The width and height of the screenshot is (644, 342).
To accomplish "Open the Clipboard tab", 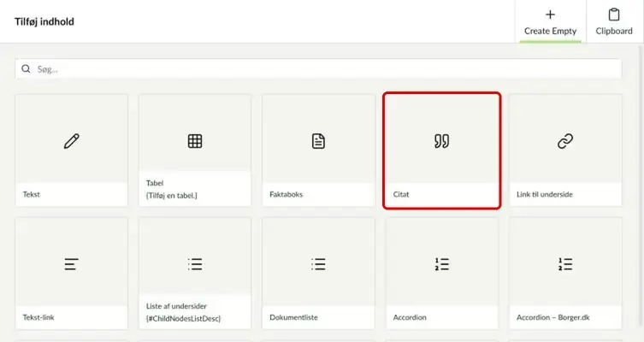I will (x=614, y=21).
